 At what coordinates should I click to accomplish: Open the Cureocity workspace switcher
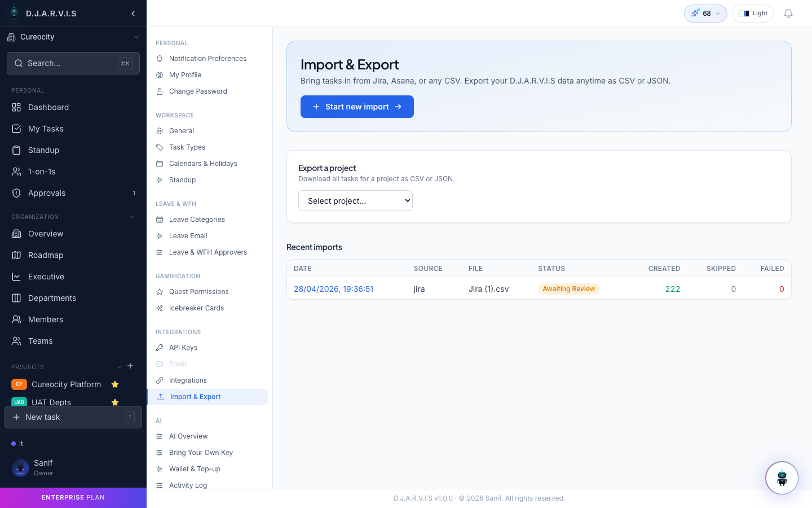tap(73, 37)
